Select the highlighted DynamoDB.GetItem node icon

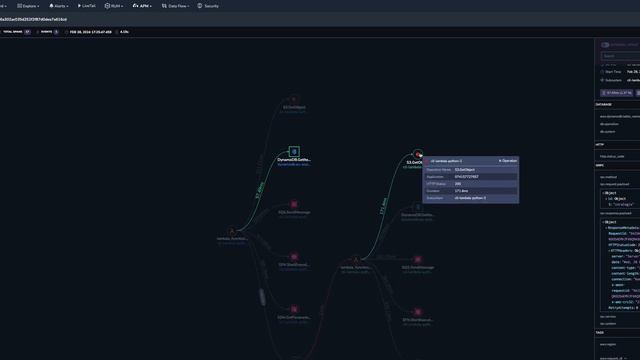pos(294,151)
